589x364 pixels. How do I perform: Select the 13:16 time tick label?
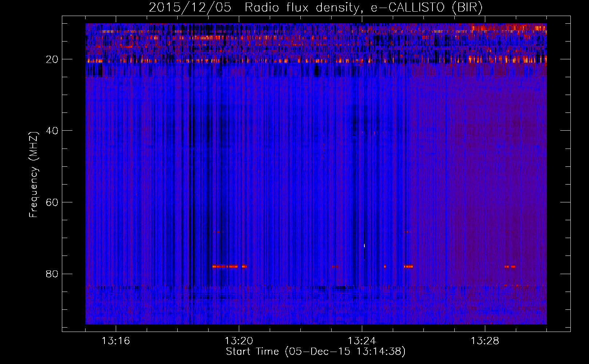pos(116,341)
